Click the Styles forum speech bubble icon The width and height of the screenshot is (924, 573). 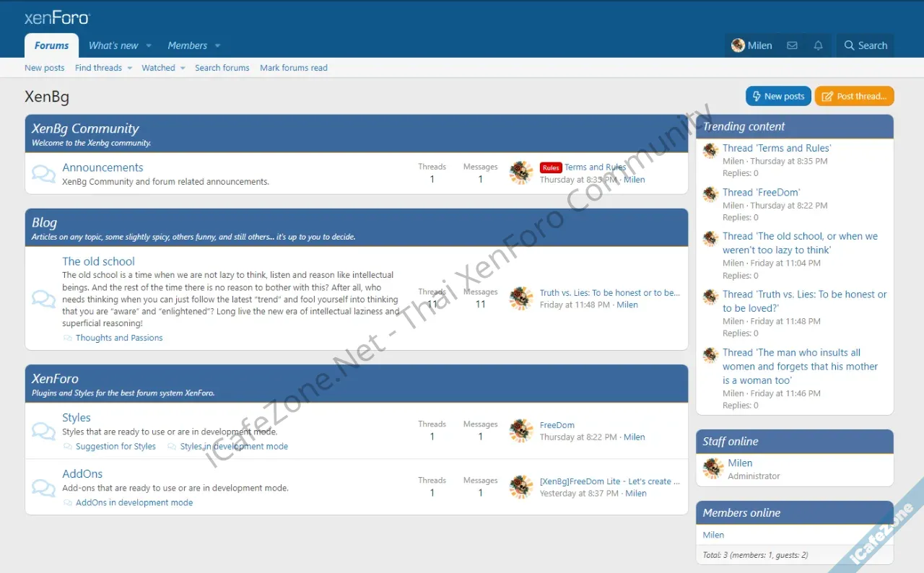click(x=43, y=431)
